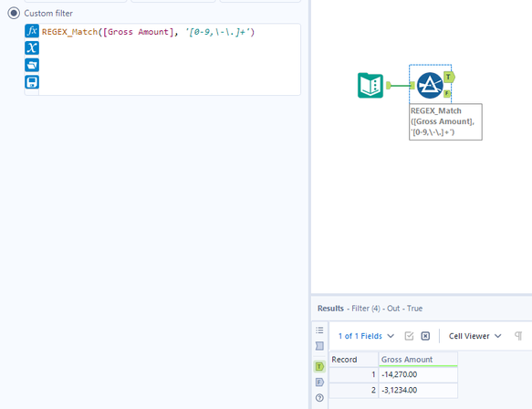Select the REGEX_Match annotation box

(445, 121)
